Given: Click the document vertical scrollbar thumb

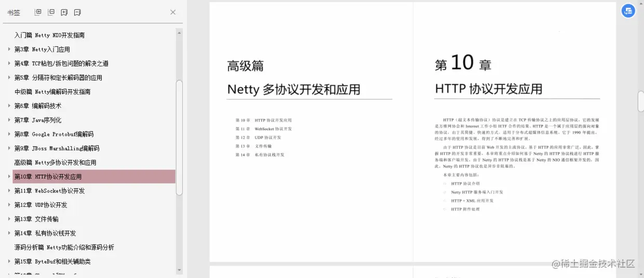Looking at the screenshot, I should (641, 101).
